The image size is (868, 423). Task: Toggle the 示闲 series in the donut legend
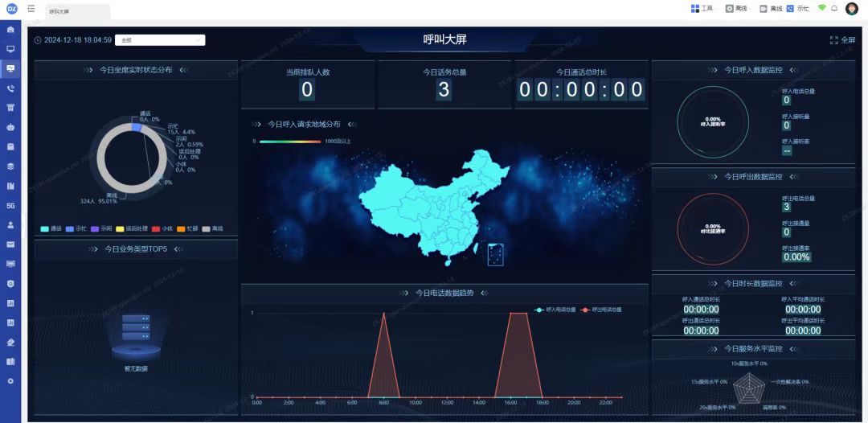[x=101, y=228]
